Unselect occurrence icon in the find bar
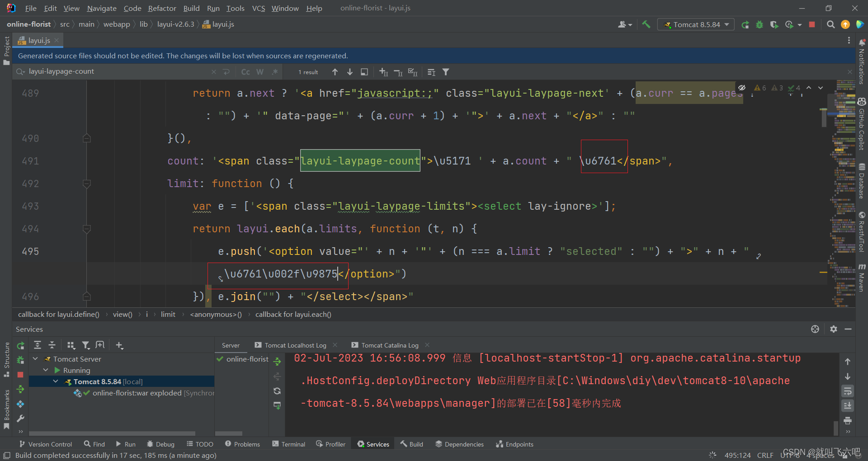Screen dimensions: 868x461 point(398,72)
